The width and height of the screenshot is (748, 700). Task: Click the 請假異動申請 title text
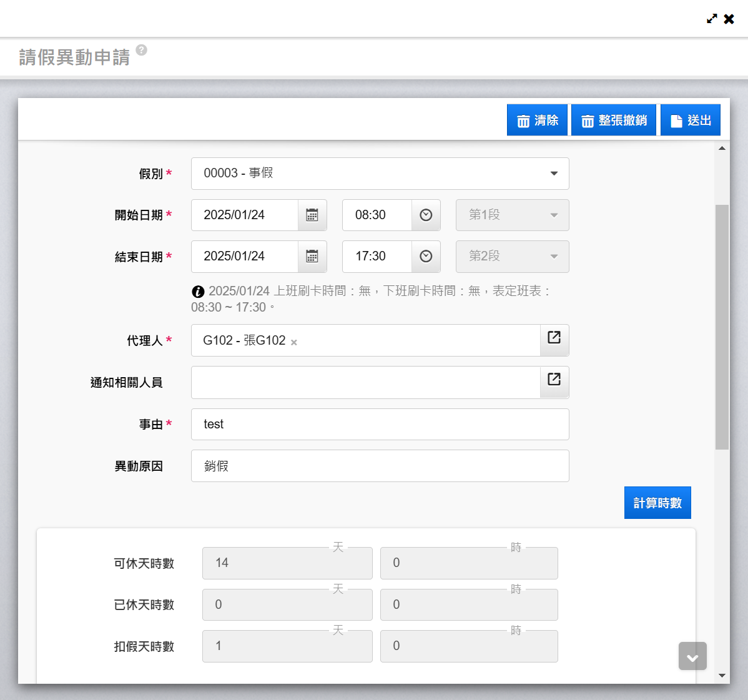[x=74, y=57]
